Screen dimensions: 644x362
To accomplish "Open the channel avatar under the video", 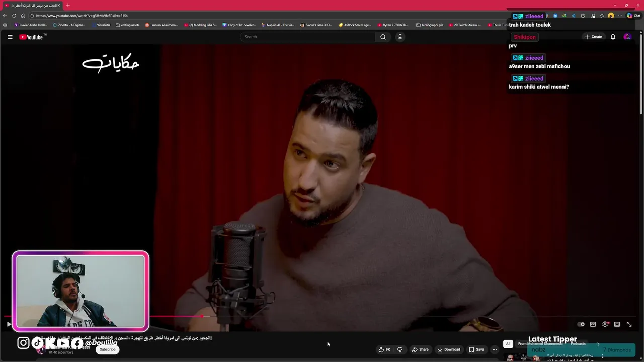I will tap(41, 350).
